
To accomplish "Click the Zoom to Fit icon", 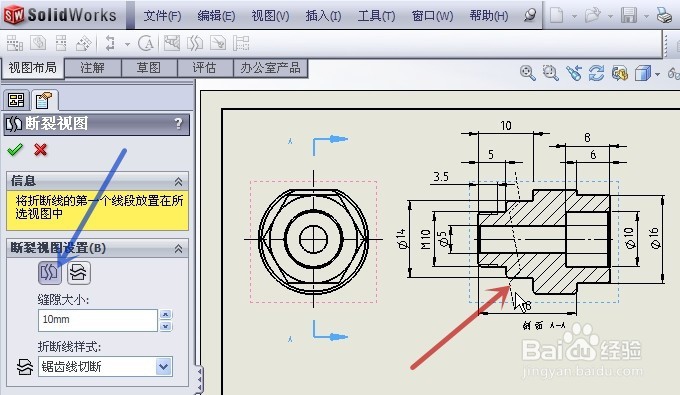I will (x=527, y=73).
